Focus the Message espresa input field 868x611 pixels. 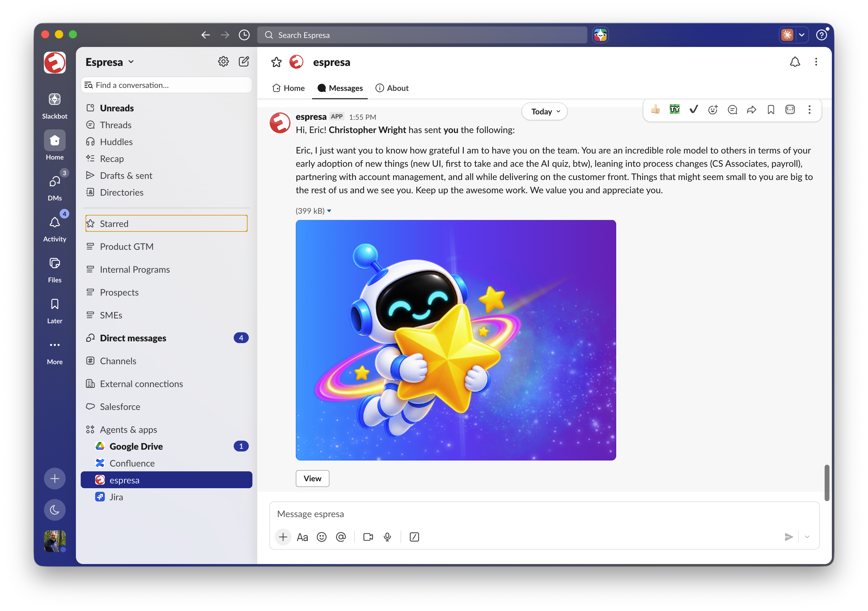click(545, 514)
